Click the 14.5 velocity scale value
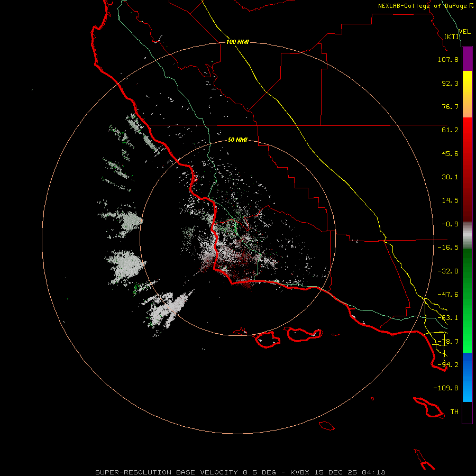The height and width of the screenshot is (476, 476). 450,200
